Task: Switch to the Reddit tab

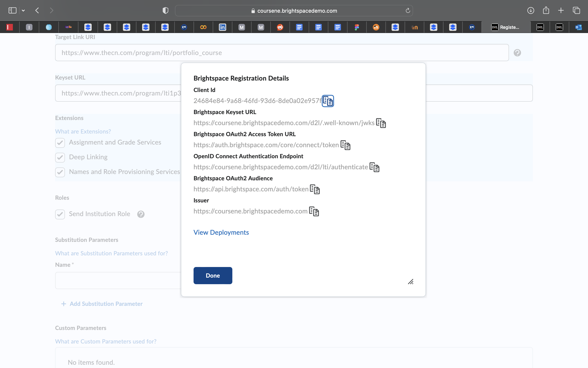Action: click(x=280, y=27)
